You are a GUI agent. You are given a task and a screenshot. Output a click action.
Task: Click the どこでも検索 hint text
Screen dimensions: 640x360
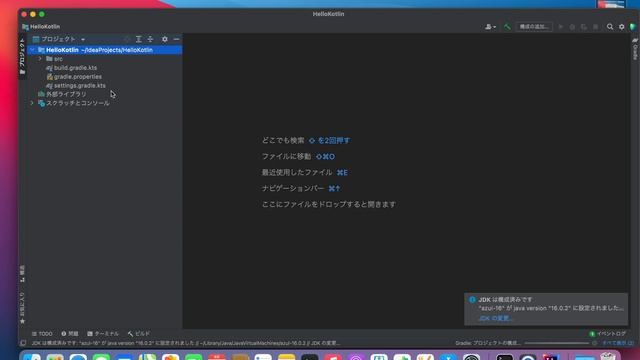[283, 140]
